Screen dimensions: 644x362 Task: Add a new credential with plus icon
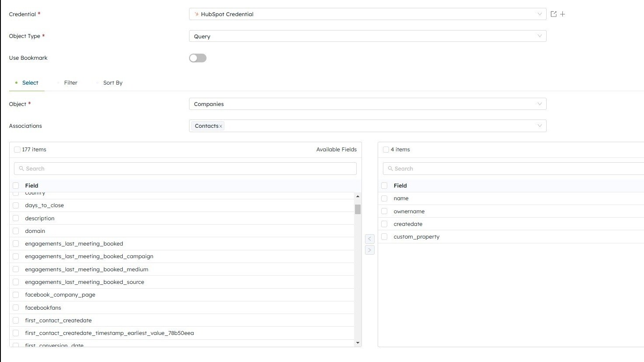(563, 14)
